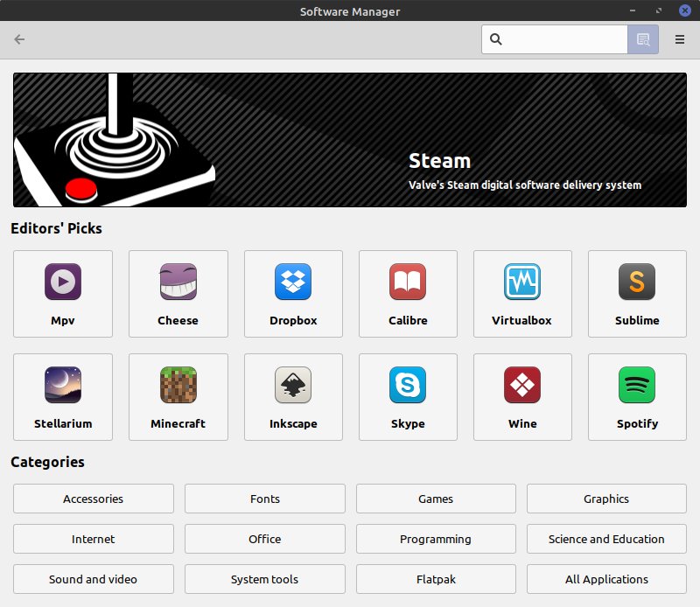
Task: Choose the Inkscape app icon
Action: (x=293, y=385)
